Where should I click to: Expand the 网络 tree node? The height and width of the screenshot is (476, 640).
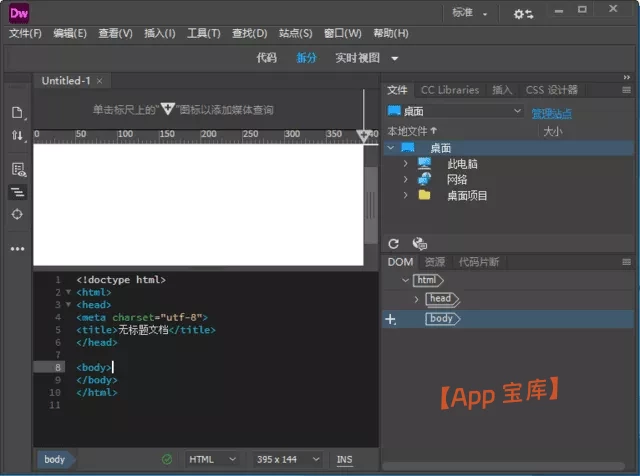point(405,179)
